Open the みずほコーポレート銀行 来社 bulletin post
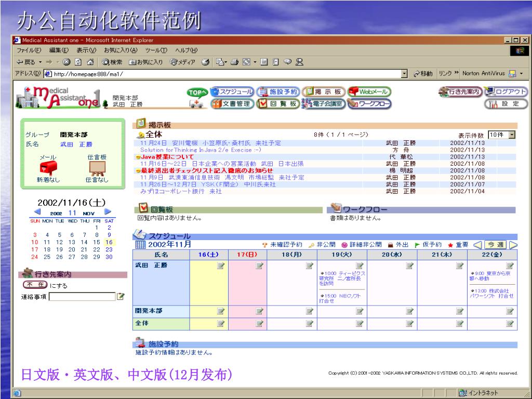Viewport: 532px width, 399px height. 181,191
